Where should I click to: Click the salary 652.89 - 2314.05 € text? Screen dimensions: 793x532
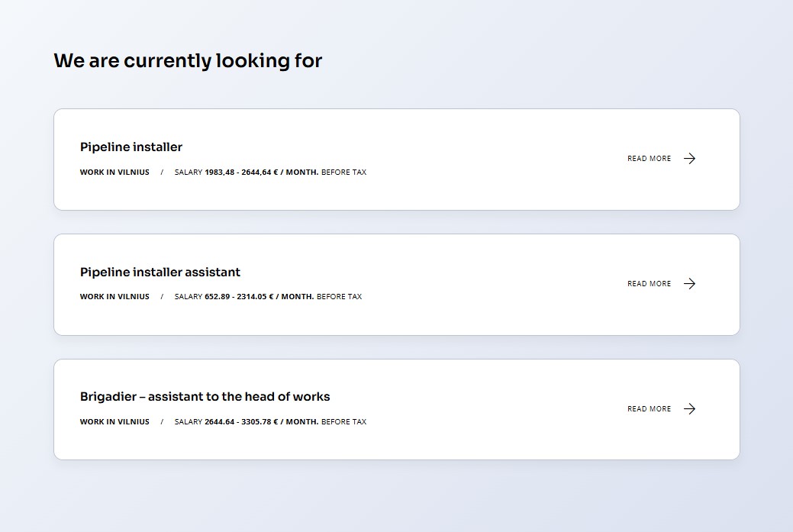(x=239, y=296)
